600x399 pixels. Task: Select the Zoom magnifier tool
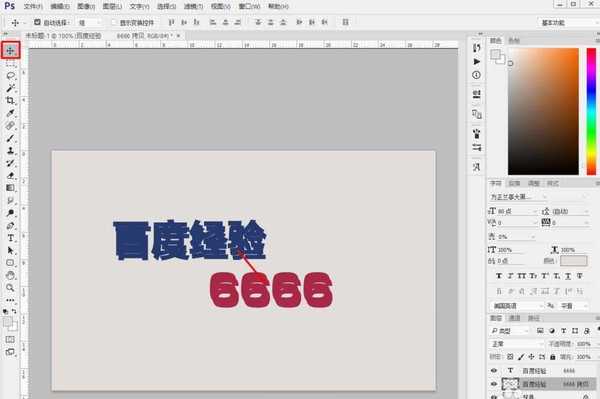click(10, 287)
